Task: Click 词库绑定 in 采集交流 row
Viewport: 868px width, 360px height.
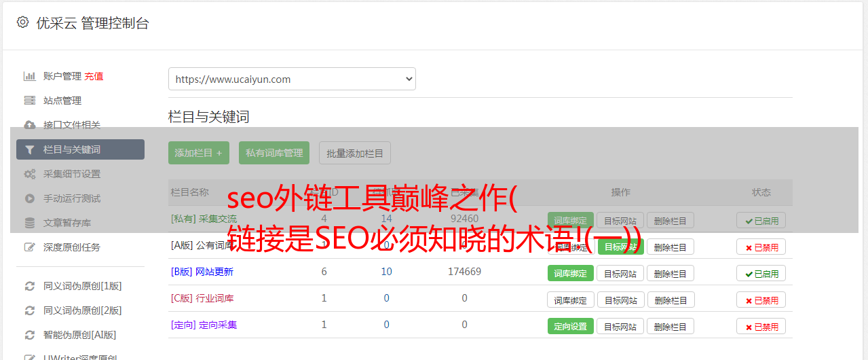Action: pos(571,221)
